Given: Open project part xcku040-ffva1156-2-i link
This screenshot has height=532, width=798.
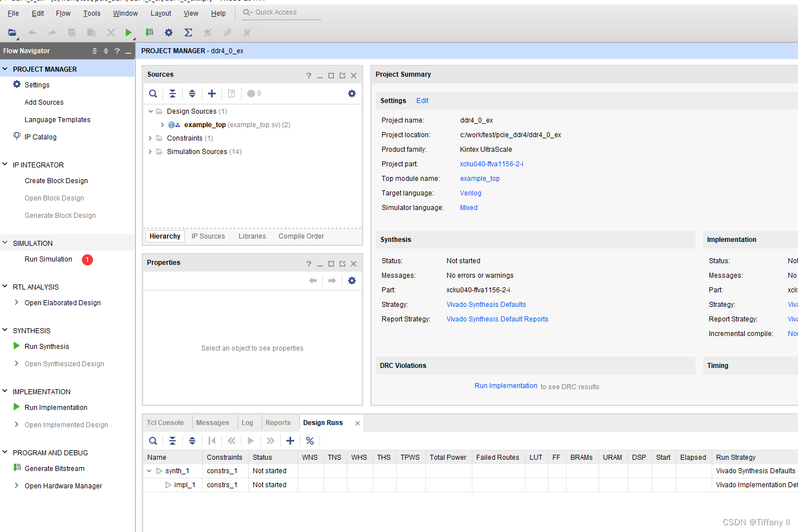Looking at the screenshot, I should tap(491, 164).
